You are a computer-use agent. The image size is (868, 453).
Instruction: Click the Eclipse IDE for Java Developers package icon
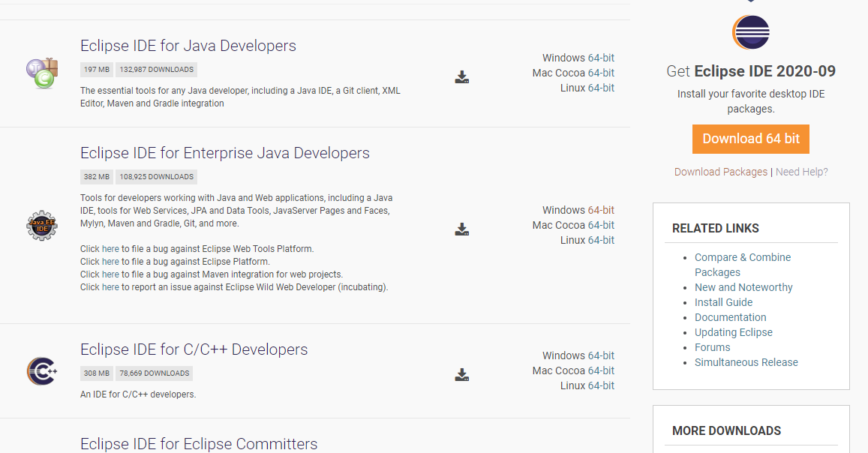click(42, 73)
